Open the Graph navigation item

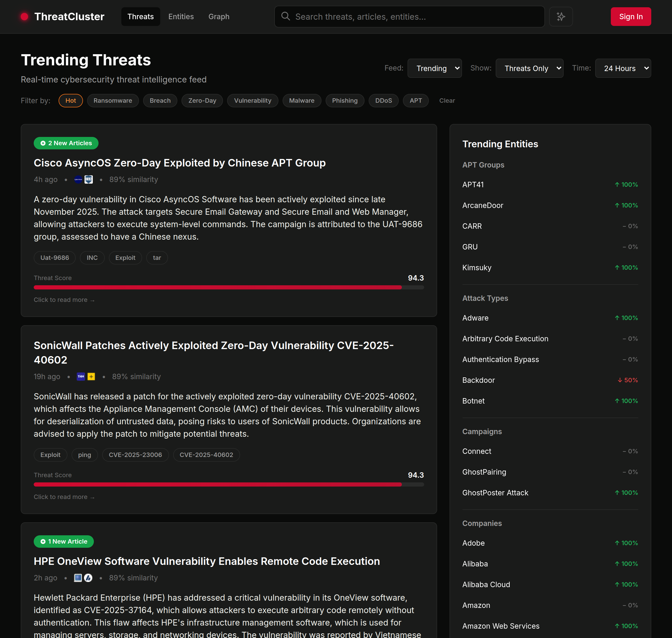(x=219, y=16)
